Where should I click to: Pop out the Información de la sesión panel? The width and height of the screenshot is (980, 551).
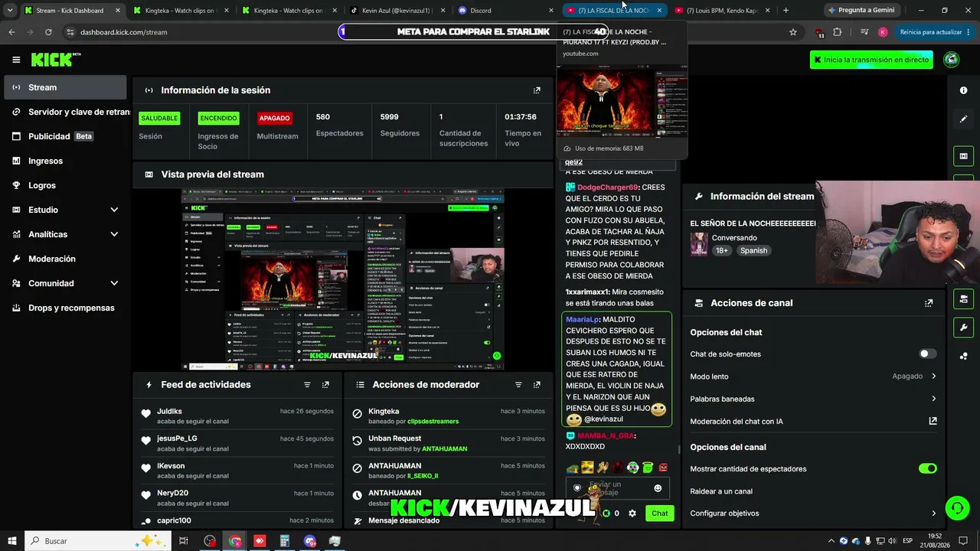[x=537, y=90]
